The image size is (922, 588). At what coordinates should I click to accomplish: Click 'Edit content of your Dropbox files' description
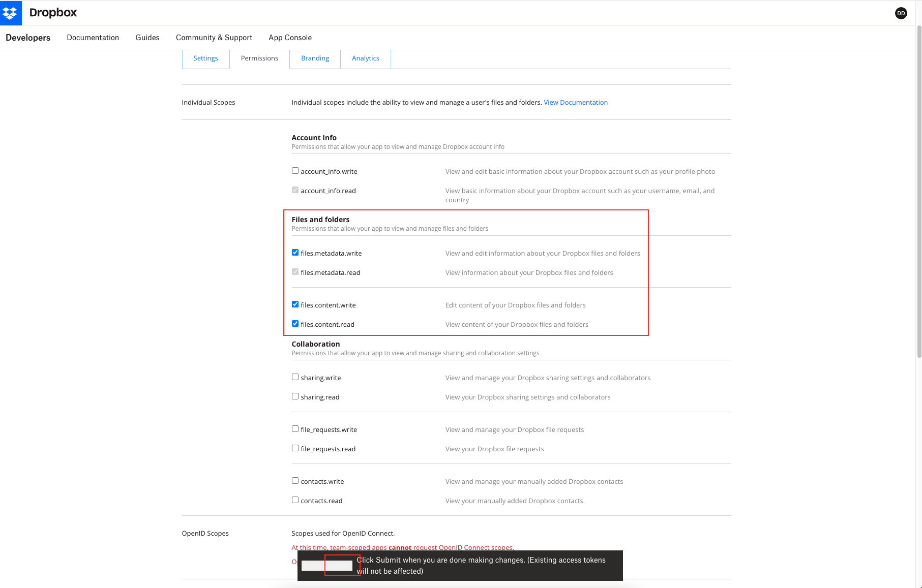(515, 305)
